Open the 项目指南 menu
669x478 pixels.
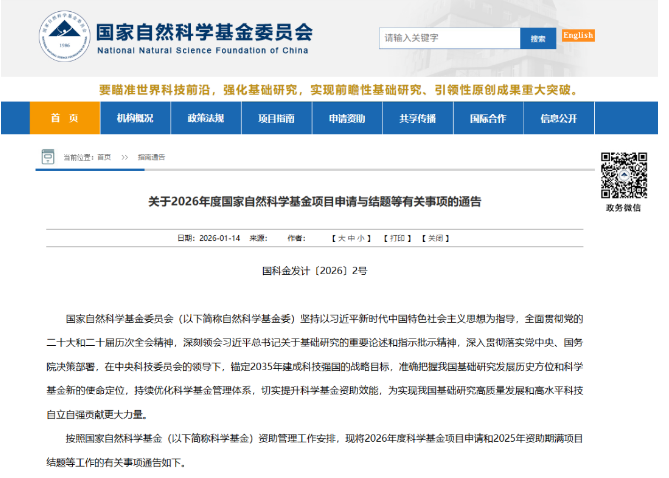(276, 118)
